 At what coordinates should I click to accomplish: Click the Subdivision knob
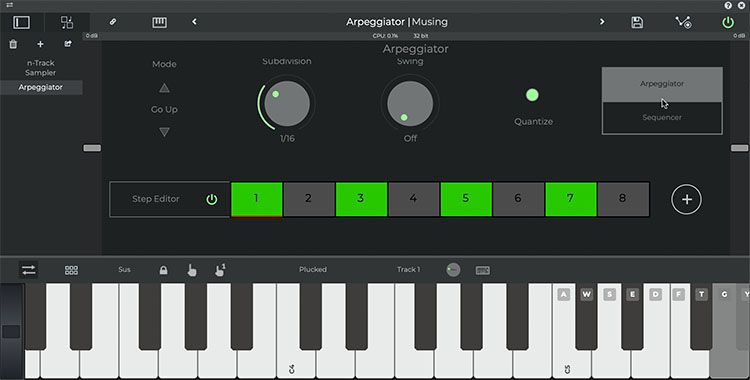tap(287, 104)
